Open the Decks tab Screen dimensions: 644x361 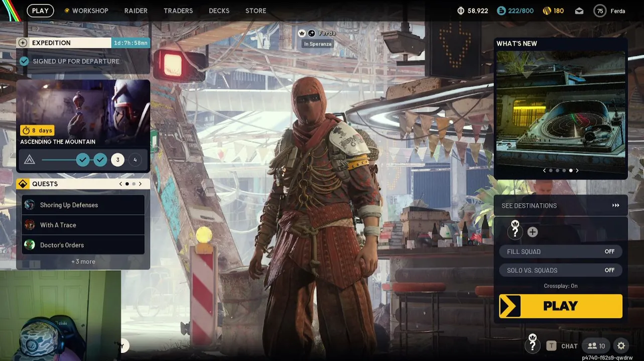pyautogui.click(x=219, y=11)
